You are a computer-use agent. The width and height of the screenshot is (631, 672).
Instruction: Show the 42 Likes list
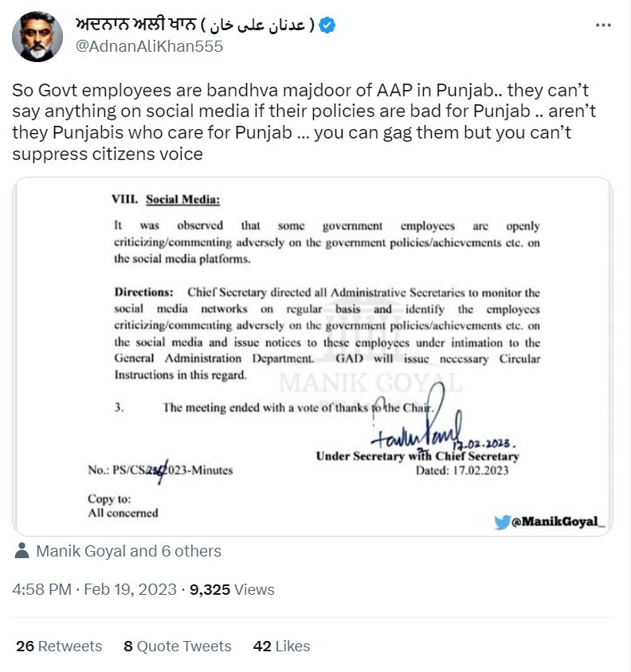pos(281,646)
